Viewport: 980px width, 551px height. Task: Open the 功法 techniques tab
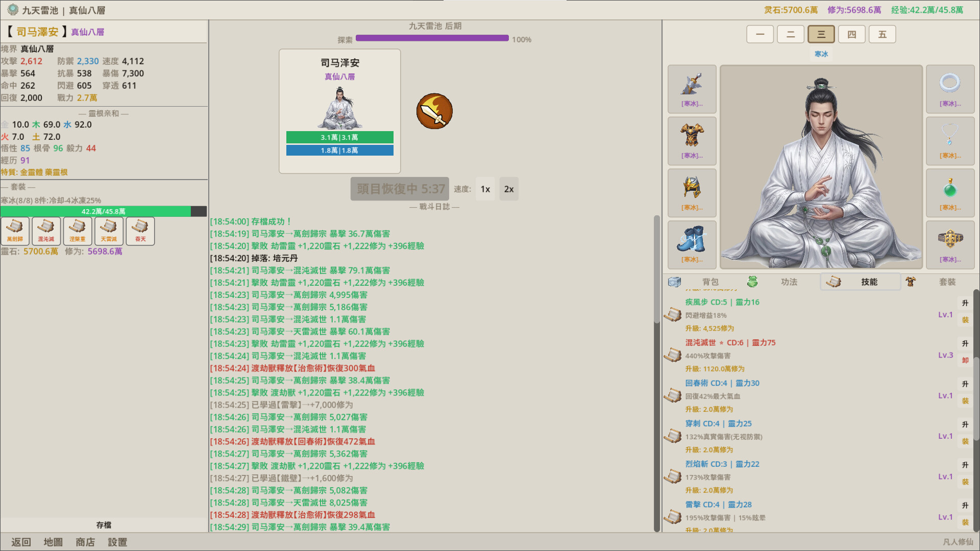tap(789, 282)
